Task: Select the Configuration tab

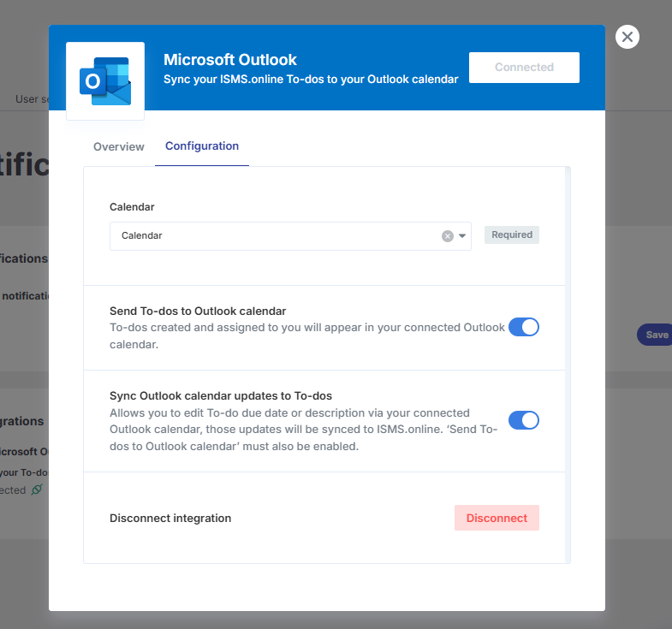Action: [202, 146]
